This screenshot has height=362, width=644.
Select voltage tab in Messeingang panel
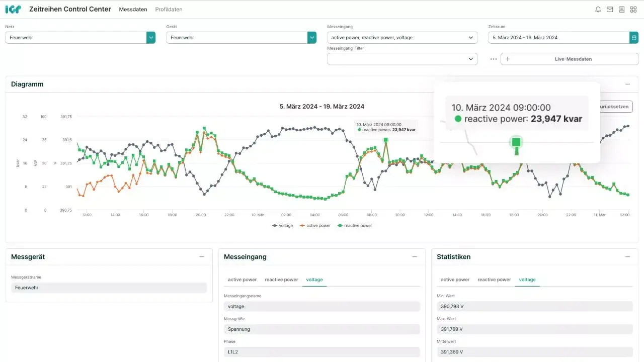[x=314, y=280]
